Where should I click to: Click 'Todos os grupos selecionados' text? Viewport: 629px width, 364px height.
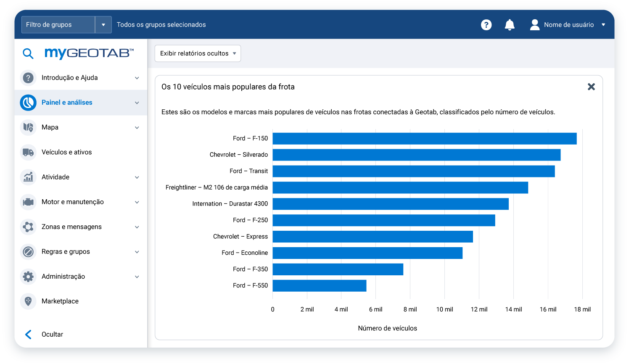pos(161,25)
